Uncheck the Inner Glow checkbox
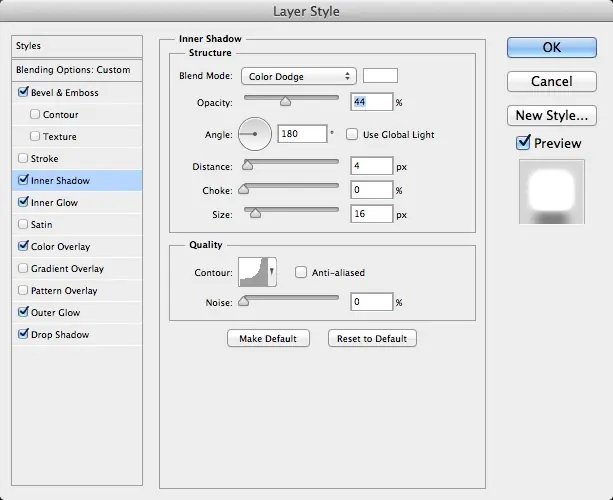The width and height of the screenshot is (613, 500). click(x=23, y=202)
